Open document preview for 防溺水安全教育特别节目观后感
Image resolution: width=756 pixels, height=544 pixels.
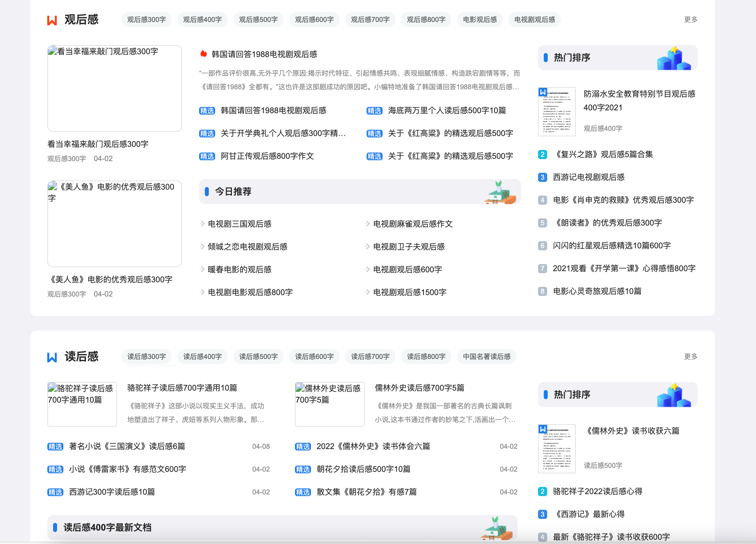tap(557, 111)
